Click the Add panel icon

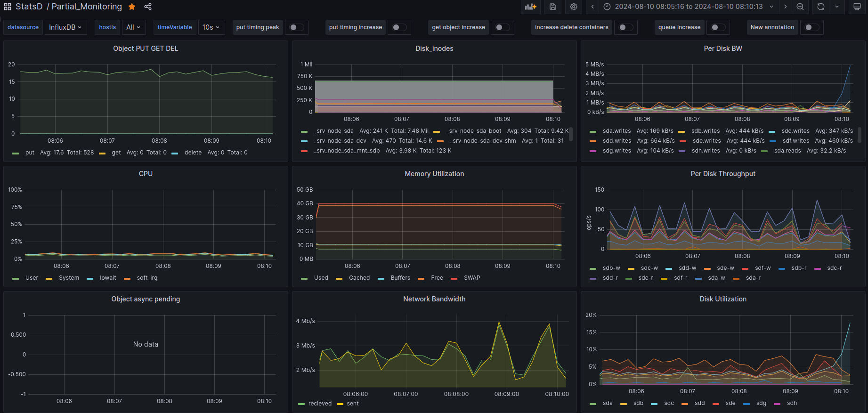531,7
